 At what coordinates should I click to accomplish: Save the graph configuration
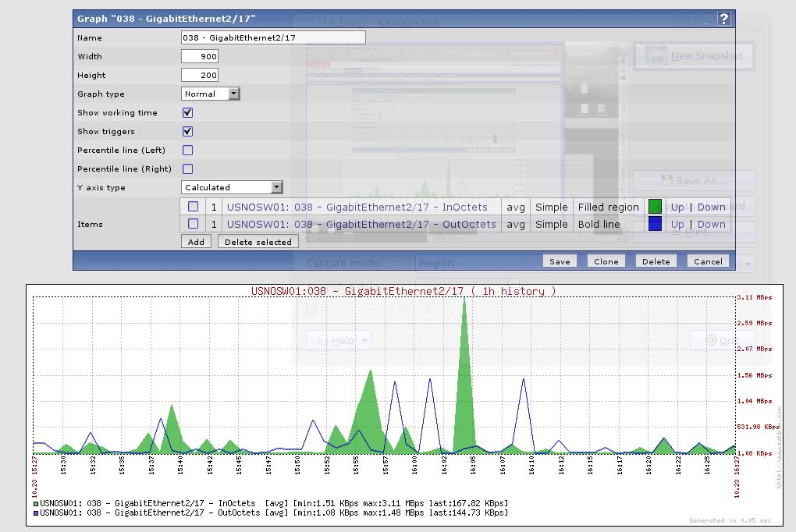coord(560,261)
